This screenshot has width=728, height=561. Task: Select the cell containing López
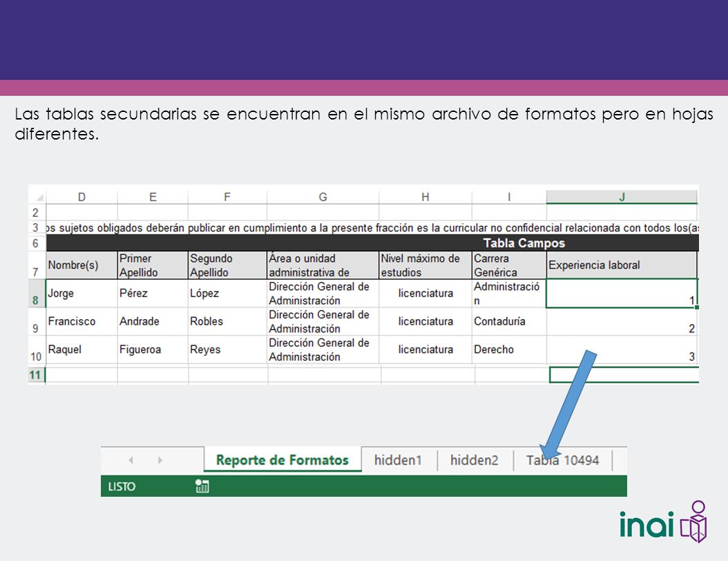[227, 294]
